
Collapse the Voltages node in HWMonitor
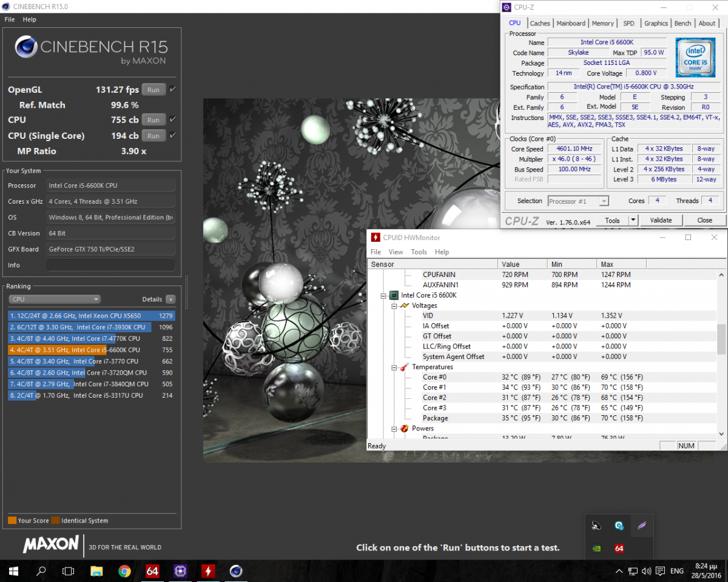394,306
